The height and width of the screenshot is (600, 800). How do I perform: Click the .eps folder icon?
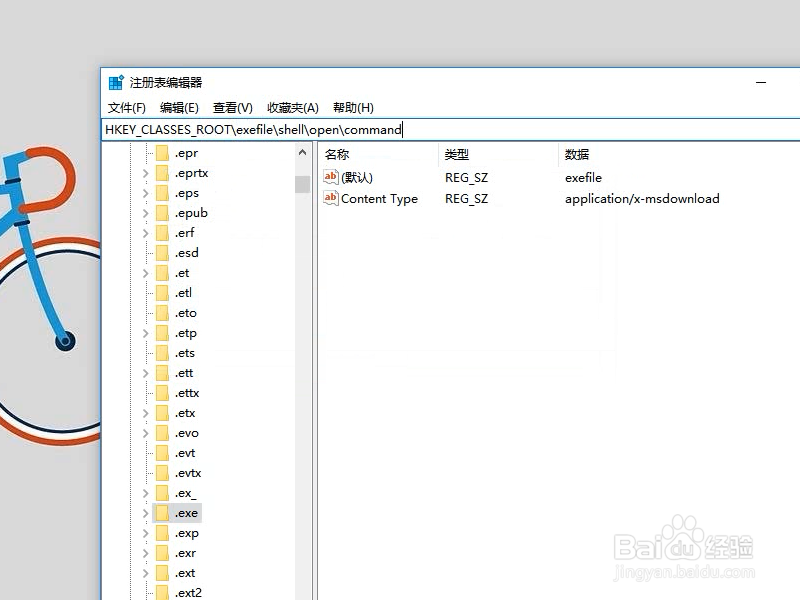coord(162,193)
